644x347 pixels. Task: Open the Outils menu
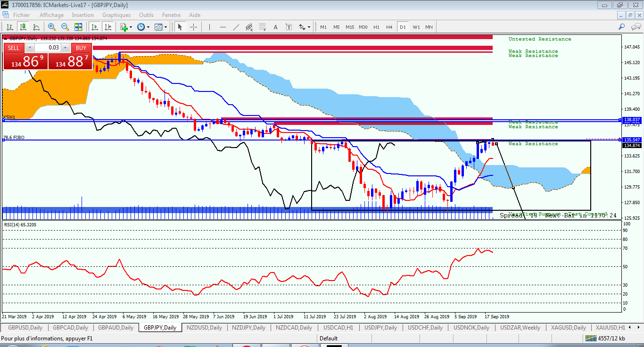pos(147,15)
